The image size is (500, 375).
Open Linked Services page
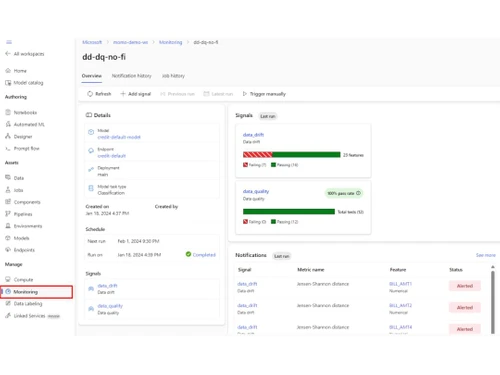[29, 316]
